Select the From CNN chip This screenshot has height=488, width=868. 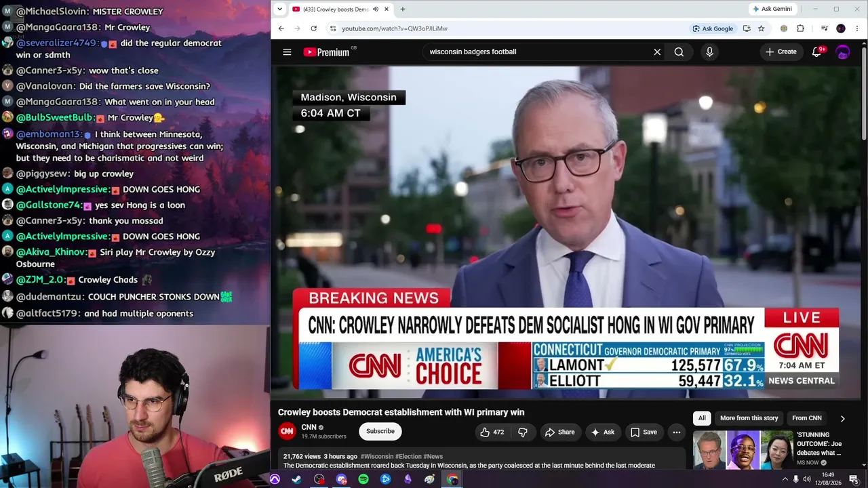click(x=807, y=418)
